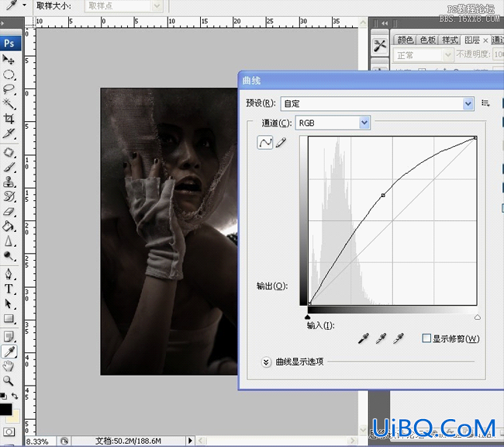Switch to the 颜色 tab
The height and width of the screenshot is (447, 504).
click(405, 40)
